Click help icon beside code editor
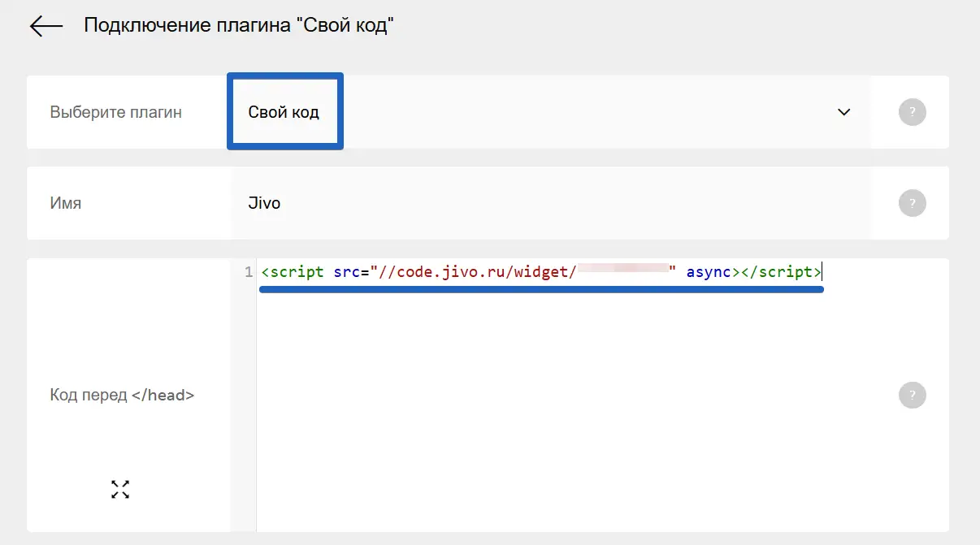 click(913, 396)
